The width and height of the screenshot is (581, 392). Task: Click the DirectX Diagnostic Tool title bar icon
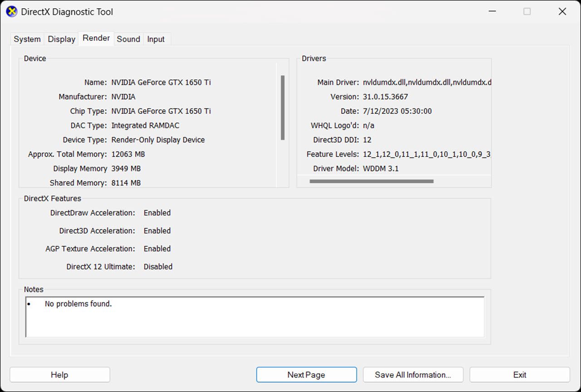pyautogui.click(x=11, y=11)
